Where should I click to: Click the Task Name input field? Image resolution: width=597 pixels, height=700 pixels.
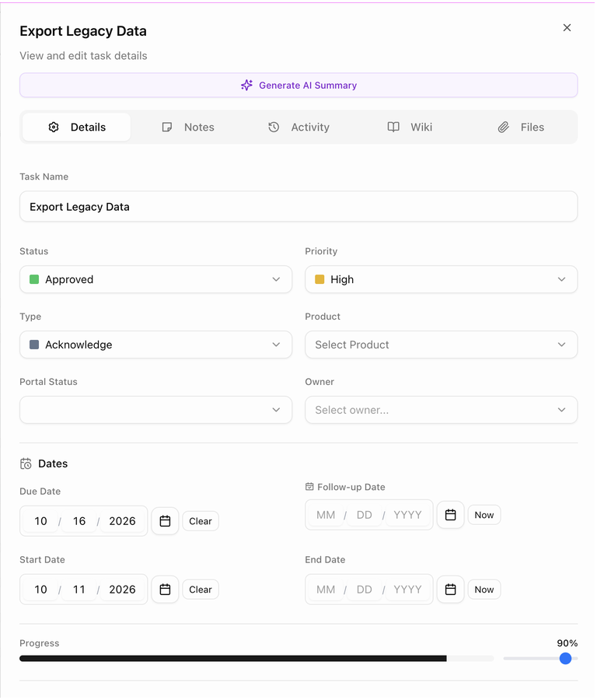pos(298,207)
